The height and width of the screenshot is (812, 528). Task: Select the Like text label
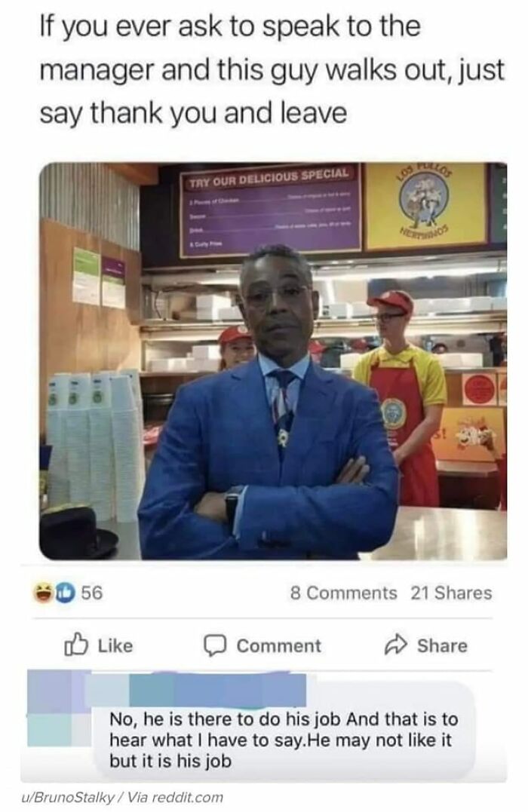[x=115, y=646]
